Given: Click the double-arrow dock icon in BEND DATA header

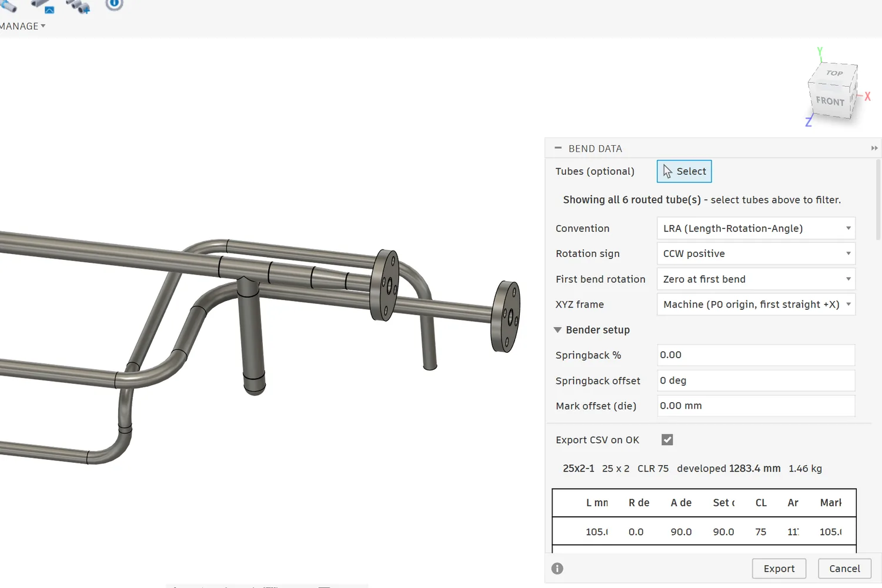Looking at the screenshot, I should pyautogui.click(x=874, y=148).
